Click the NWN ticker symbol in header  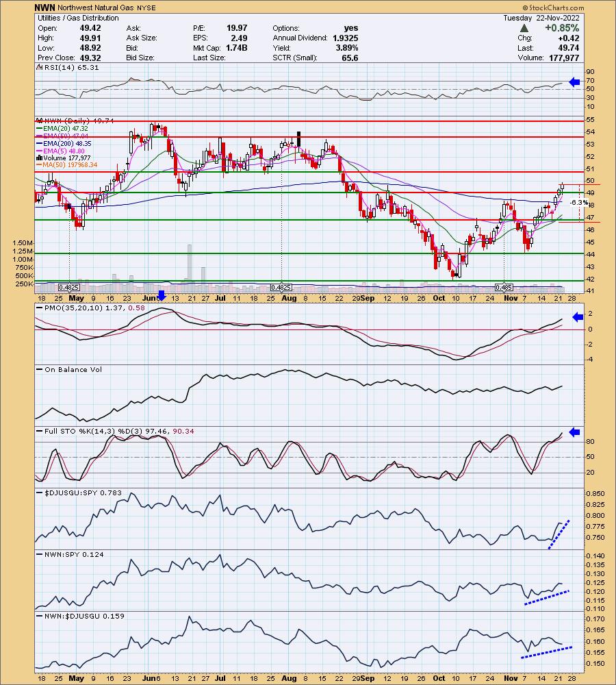pos(45,8)
